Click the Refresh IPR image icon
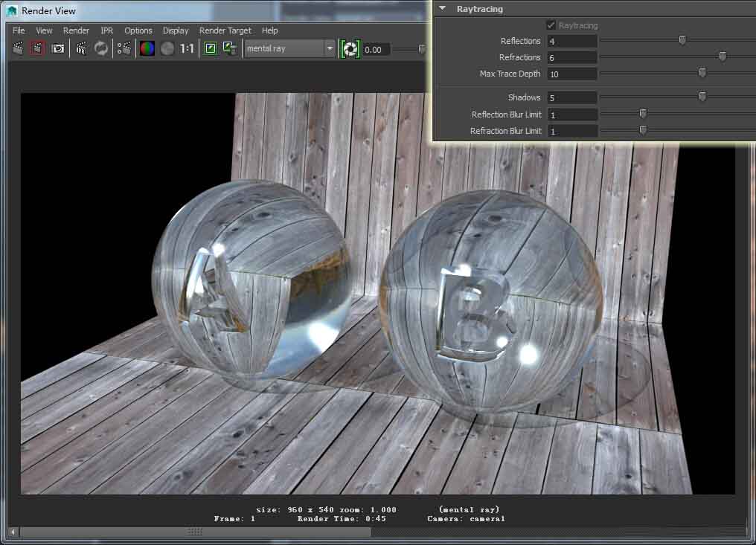The height and width of the screenshot is (545, 756). pos(100,48)
